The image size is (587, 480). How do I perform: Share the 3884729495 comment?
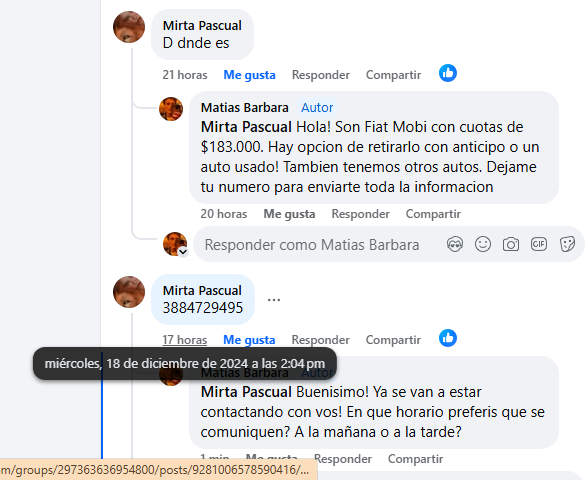tap(393, 340)
